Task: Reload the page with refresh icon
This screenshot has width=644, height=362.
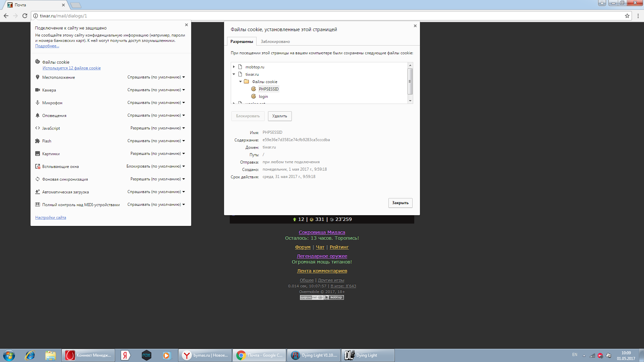Action: click(x=24, y=16)
